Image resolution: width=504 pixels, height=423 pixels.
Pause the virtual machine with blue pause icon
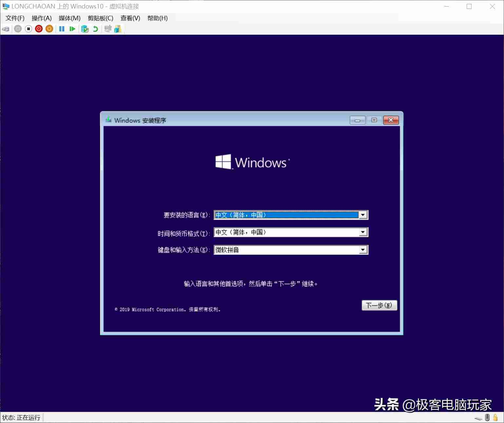click(62, 29)
